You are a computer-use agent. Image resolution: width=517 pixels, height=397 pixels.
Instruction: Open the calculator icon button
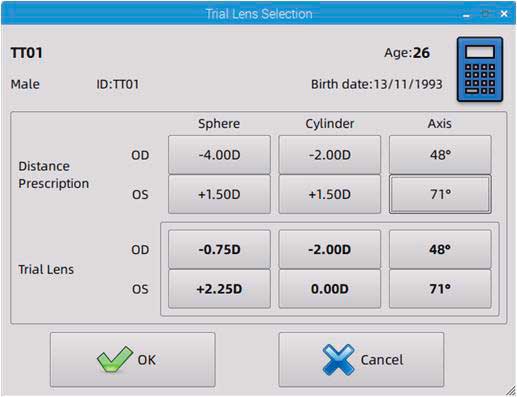[x=480, y=69]
